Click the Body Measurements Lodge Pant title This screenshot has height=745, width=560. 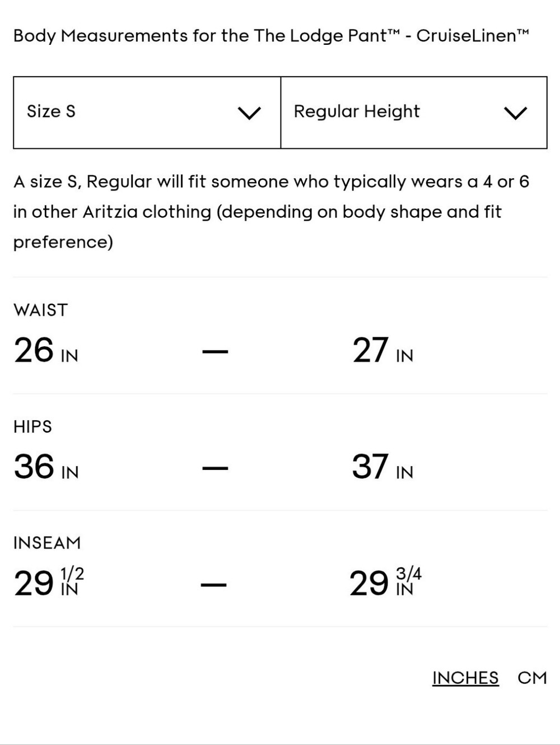point(271,36)
